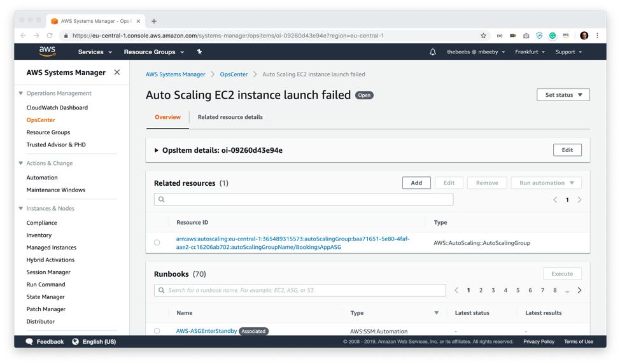Viewport: 620px width, 364px height.
Task: Open the Terms of Use footer link
Action: (579, 342)
